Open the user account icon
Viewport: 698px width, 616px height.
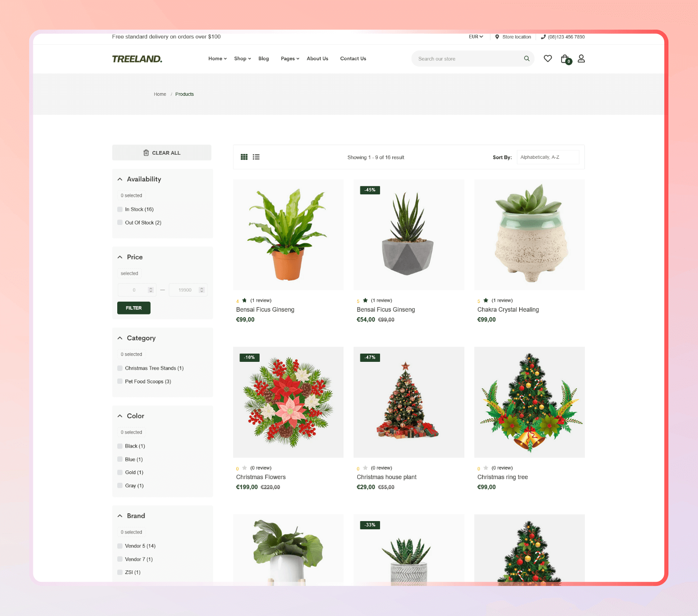point(581,58)
